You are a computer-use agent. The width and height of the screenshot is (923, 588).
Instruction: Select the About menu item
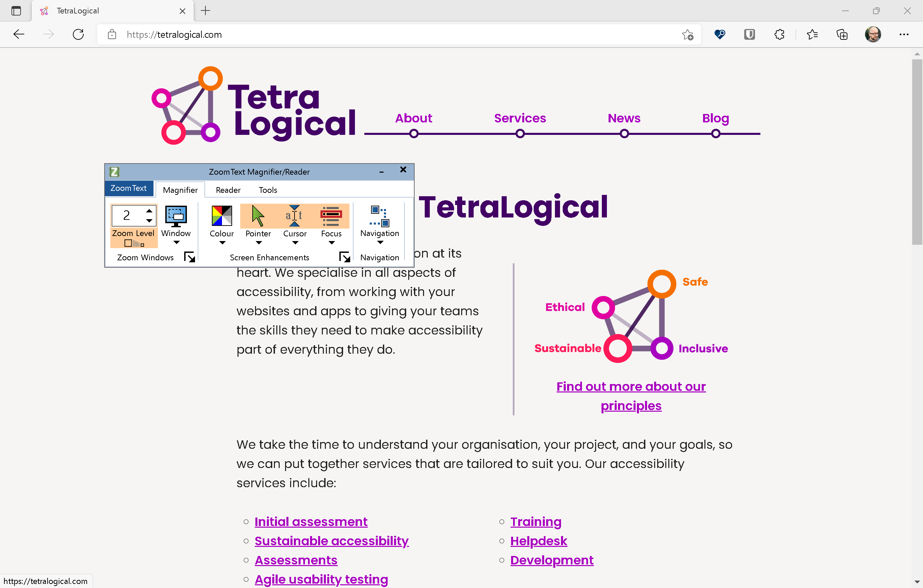pyautogui.click(x=413, y=118)
